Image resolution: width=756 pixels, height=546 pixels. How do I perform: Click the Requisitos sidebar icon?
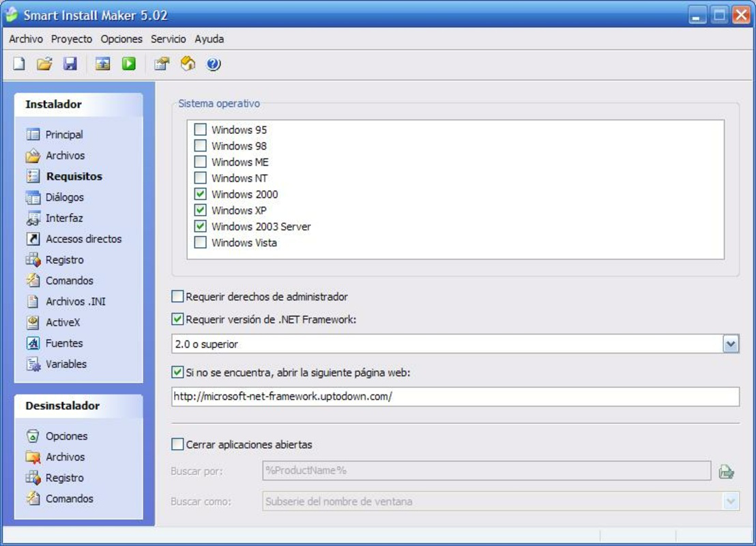(x=33, y=176)
